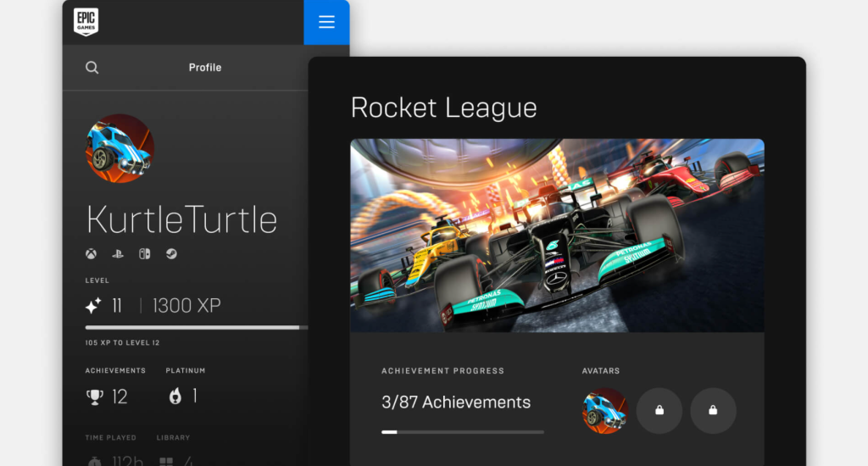This screenshot has height=466, width=868.
Task: Click '3/87 Achievements' text
Action: coord(456,402)
